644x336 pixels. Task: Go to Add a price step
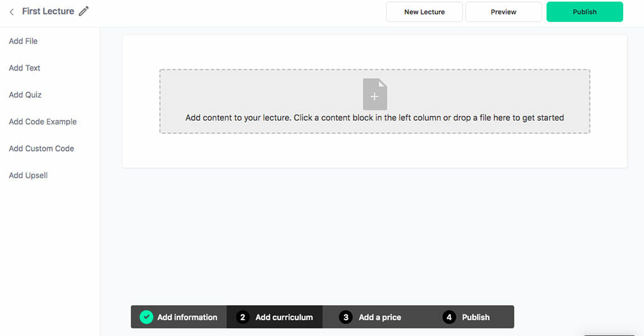[370, 316]
